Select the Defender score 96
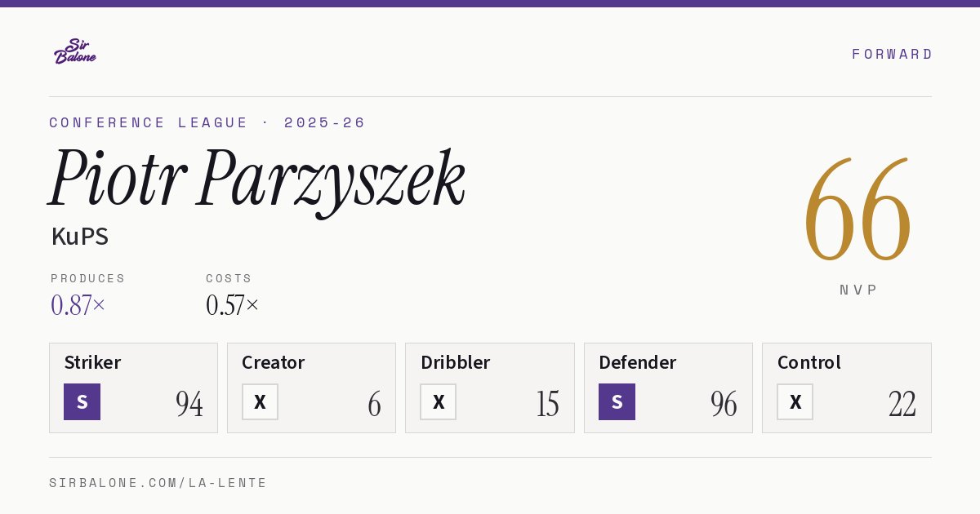 point(724,404)
